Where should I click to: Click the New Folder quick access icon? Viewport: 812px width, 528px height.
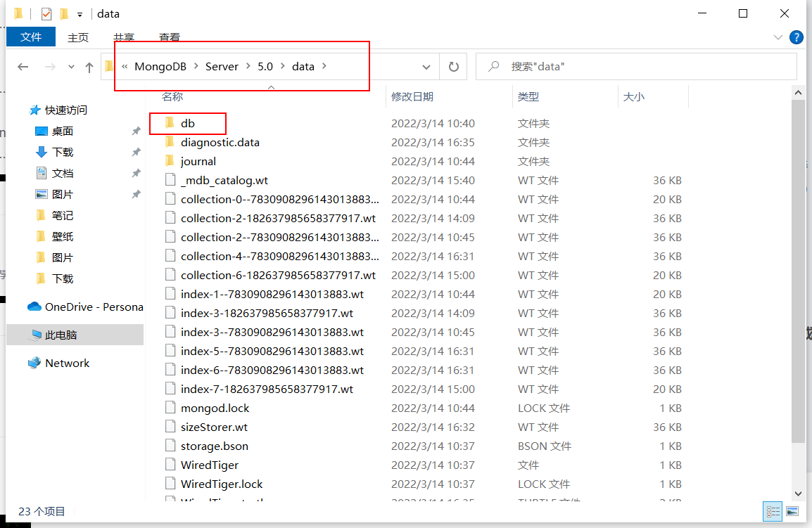click(x=64, y=13)
